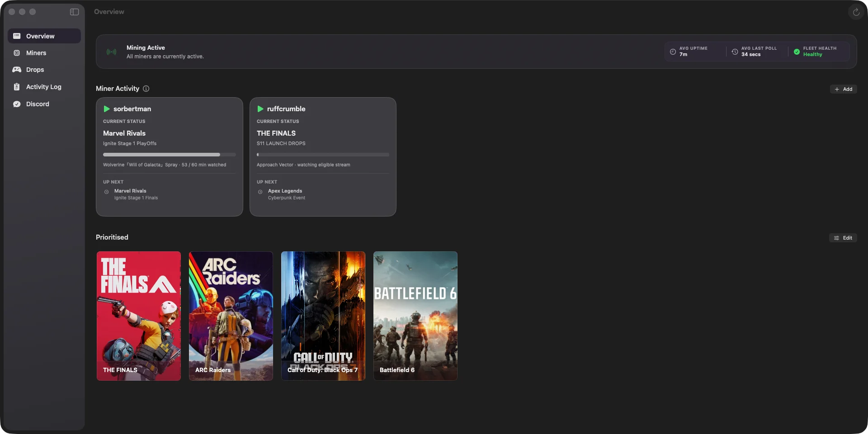
Task: Click THE FINALS drop progress bar
Action: 323,155
